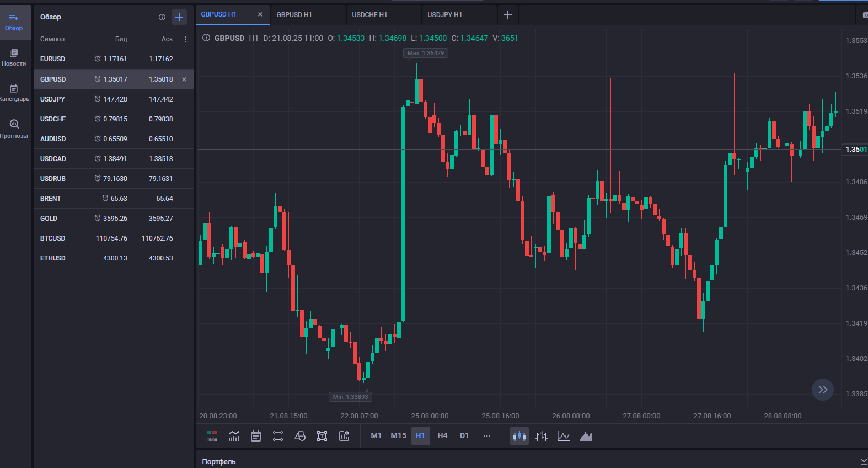Viewport: 868px width, 468px height.
Task: Click the indicators icon in chart toolbar
Action: pyautogui.click(x=234, y=436)
